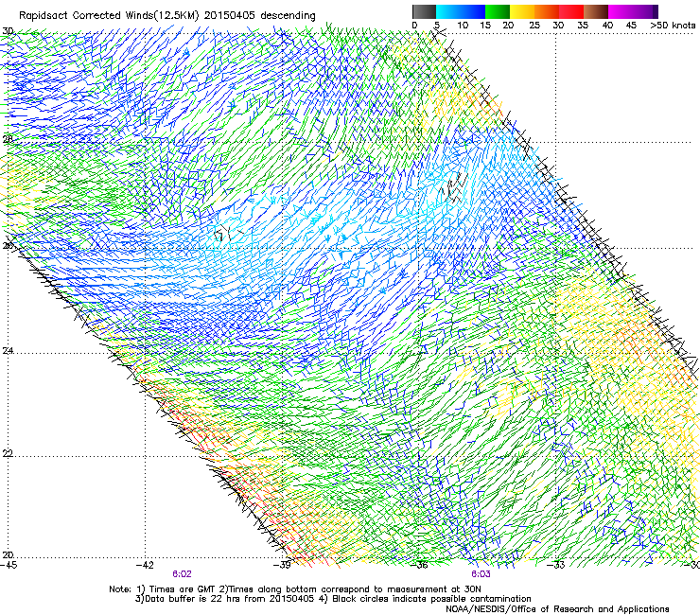
Task: Click the latitude axis label '20'
Action: click(x=8, y=554)
